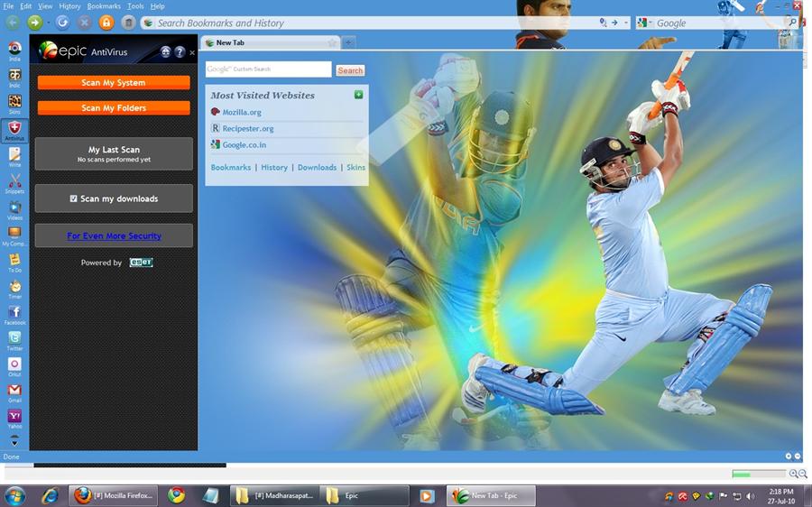Click the toolbar search magnifier icon
The height and width of the screenshot is (507, 812).
[792, 23]
